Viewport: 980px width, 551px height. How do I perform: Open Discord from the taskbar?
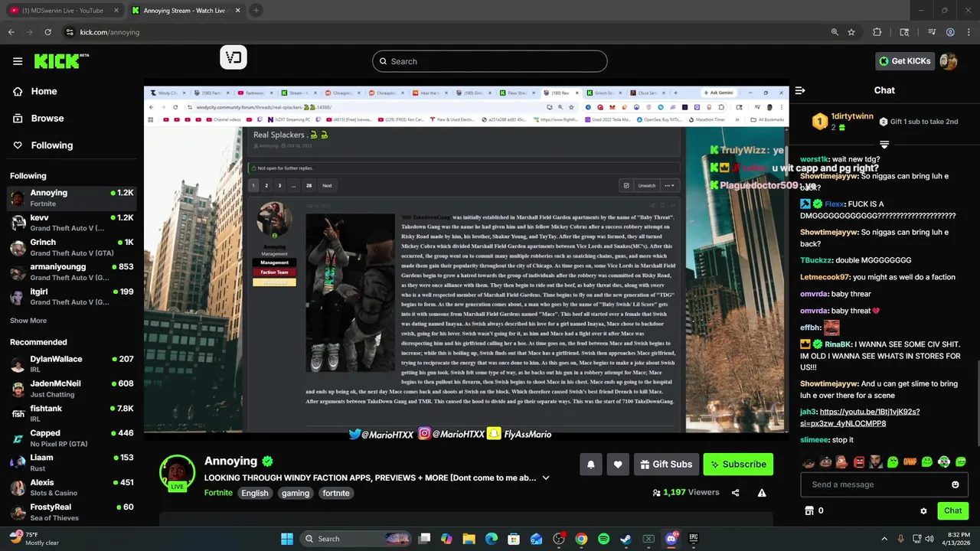(x=671, y=539)
